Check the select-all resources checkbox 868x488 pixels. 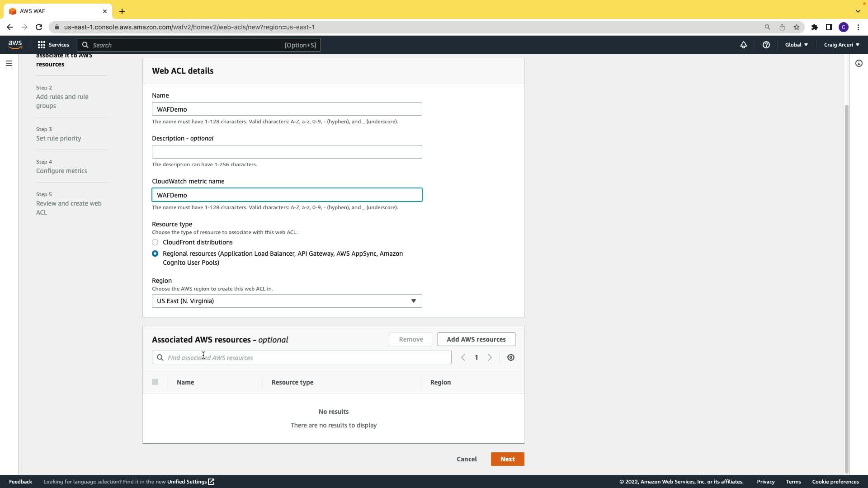[x=155, y=382]
